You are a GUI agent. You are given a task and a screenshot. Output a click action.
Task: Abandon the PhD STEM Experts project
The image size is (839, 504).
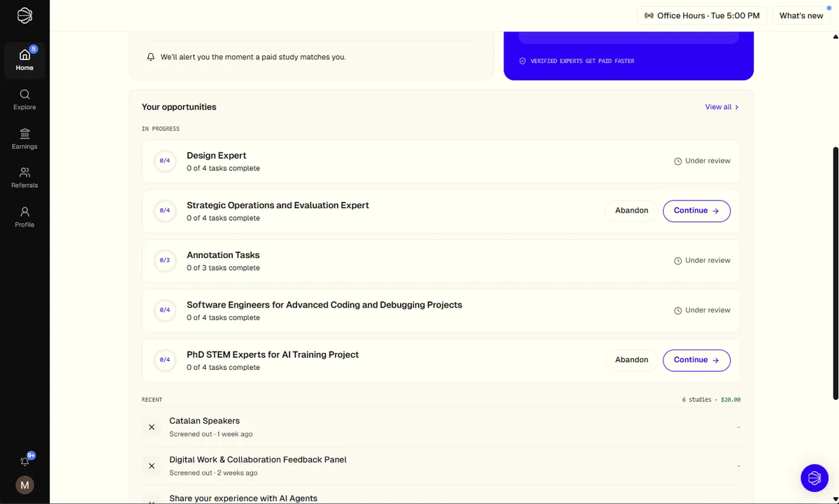click(x=631, y=360)
